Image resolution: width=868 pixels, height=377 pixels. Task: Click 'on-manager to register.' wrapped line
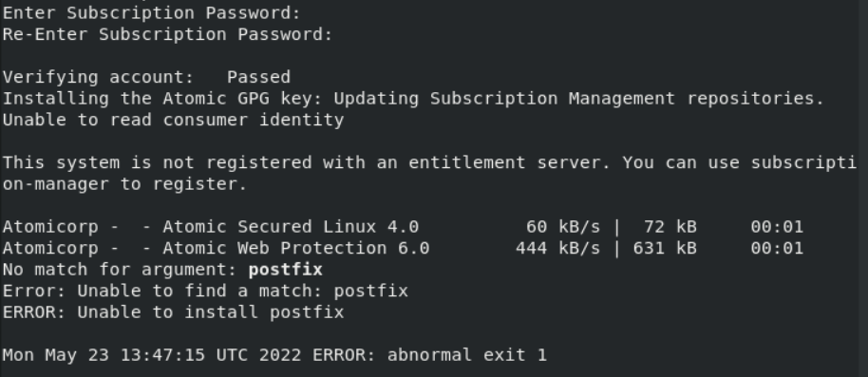[x=124, y=184]
